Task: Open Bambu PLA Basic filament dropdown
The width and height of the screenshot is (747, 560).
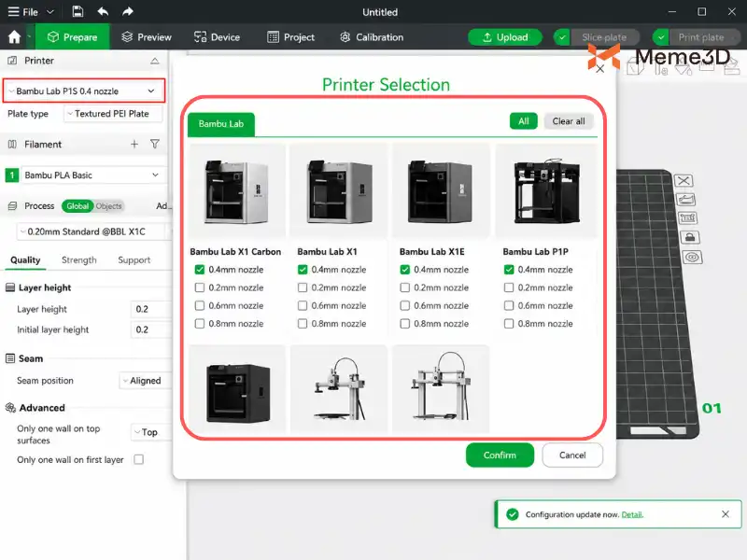Action: pos(92,175)
